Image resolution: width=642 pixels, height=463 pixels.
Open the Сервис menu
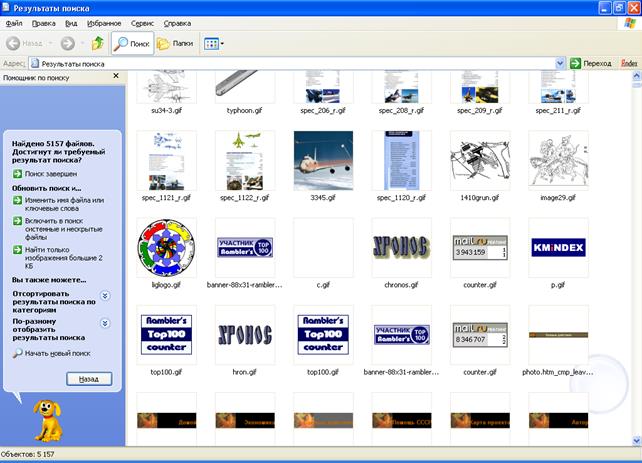(x=143, y=21)
